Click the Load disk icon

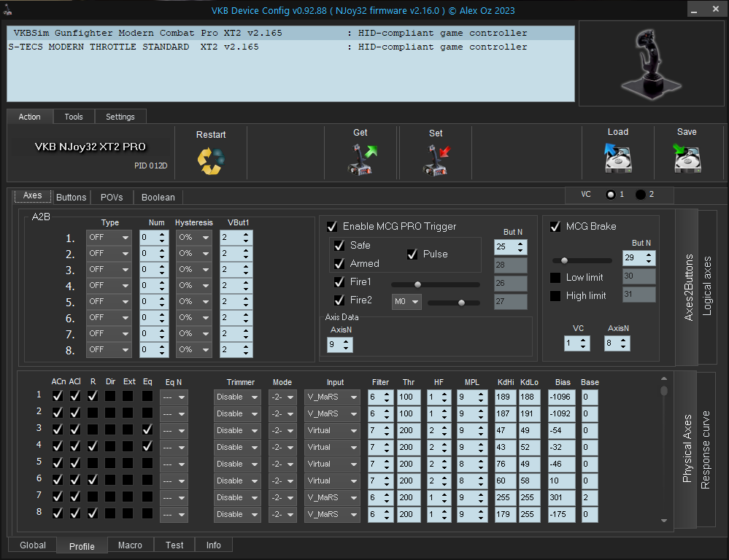click(x=617, y=158)
